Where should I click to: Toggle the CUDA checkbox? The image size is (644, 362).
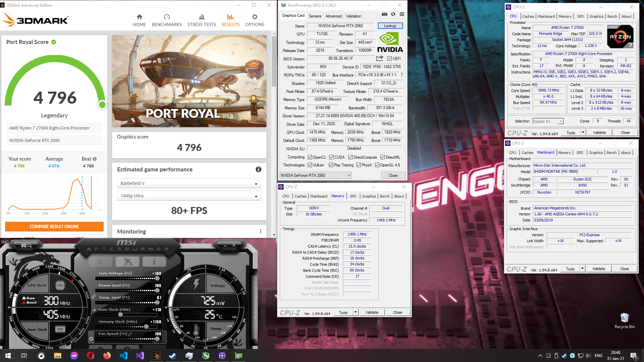331,157
